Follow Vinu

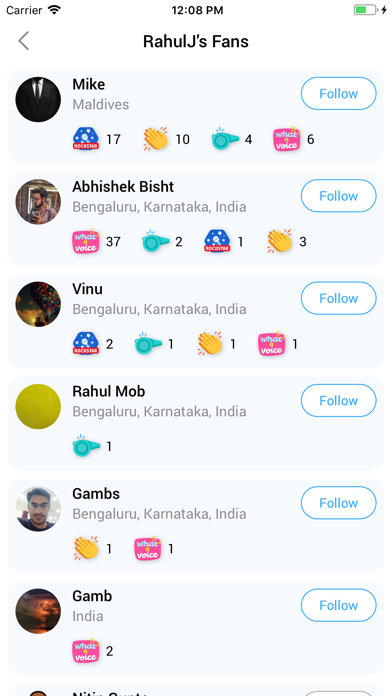point(339,298)
